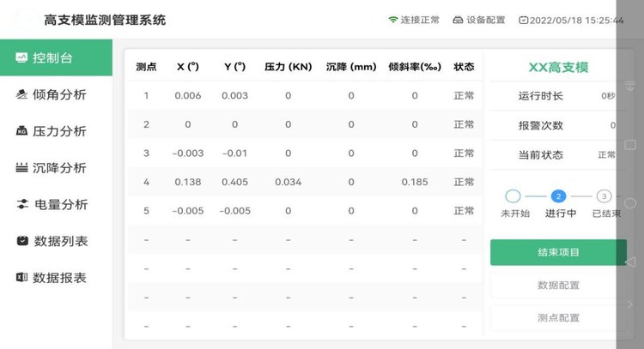Click the 数据配置 button

558,285
